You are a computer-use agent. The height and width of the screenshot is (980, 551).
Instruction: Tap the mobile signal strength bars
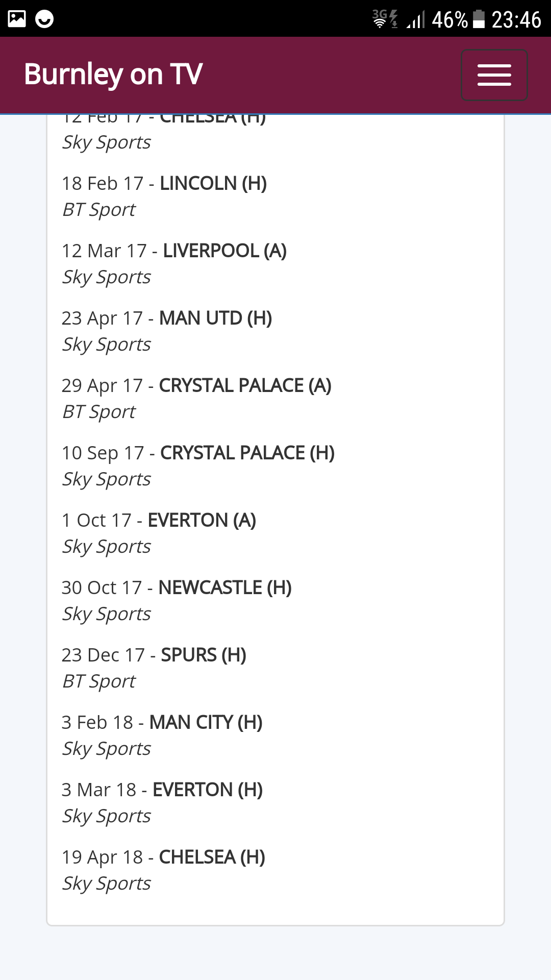[416, 20]
